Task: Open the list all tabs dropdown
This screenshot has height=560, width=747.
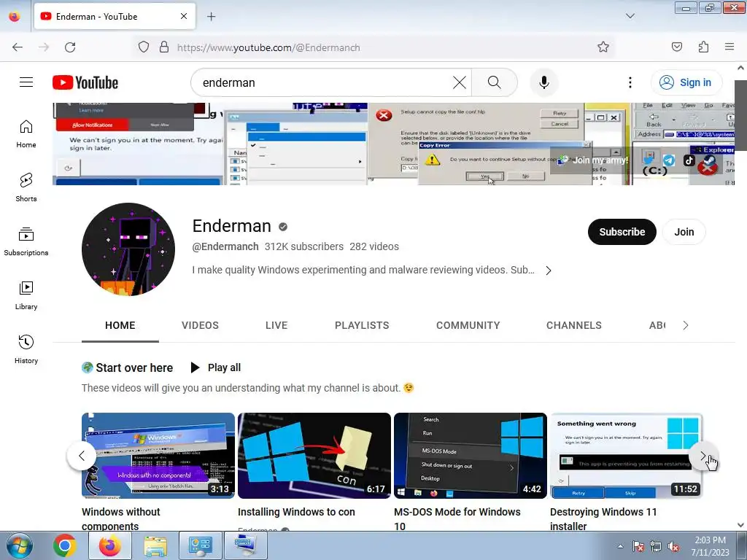Action: click(630, 16)
